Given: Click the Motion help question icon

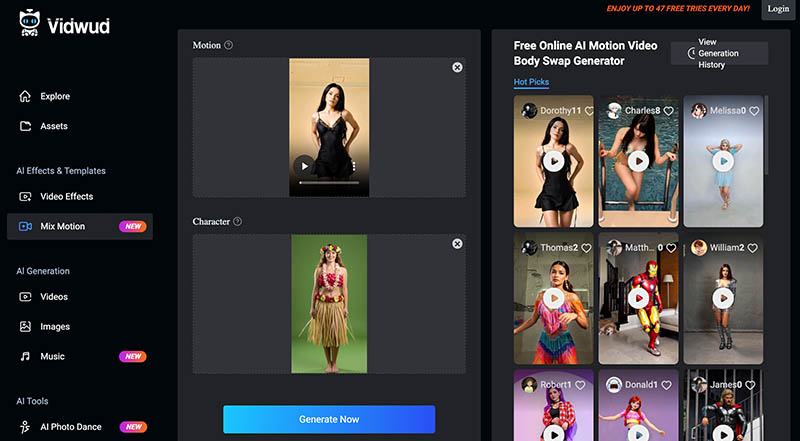Looking at the screenshot, I should pos(229,45).
